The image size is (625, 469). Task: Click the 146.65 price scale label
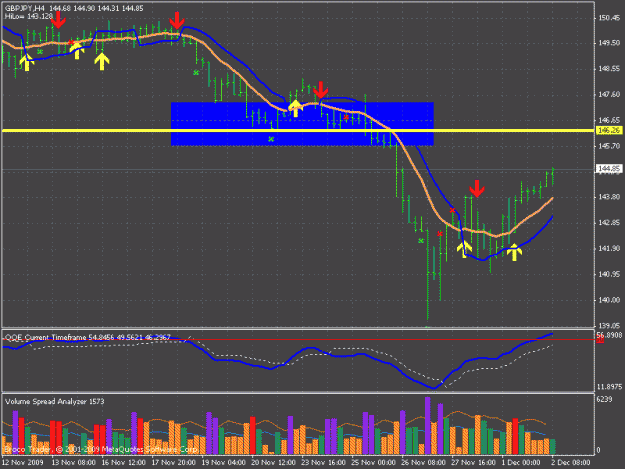click(609, 120)
